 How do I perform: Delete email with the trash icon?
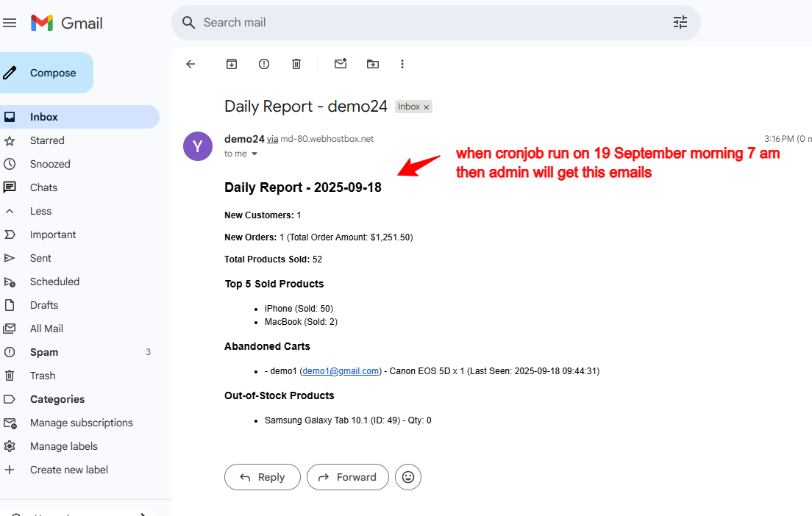[x=296, y=64]
